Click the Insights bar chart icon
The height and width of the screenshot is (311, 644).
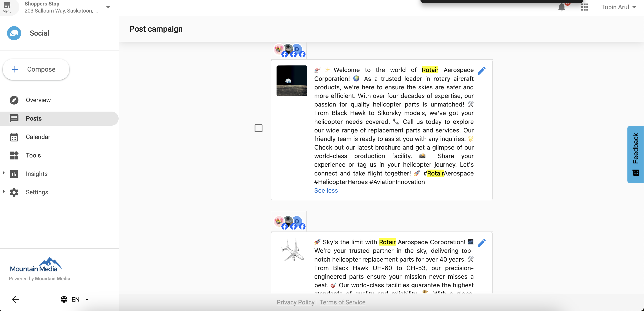[14, 174]
